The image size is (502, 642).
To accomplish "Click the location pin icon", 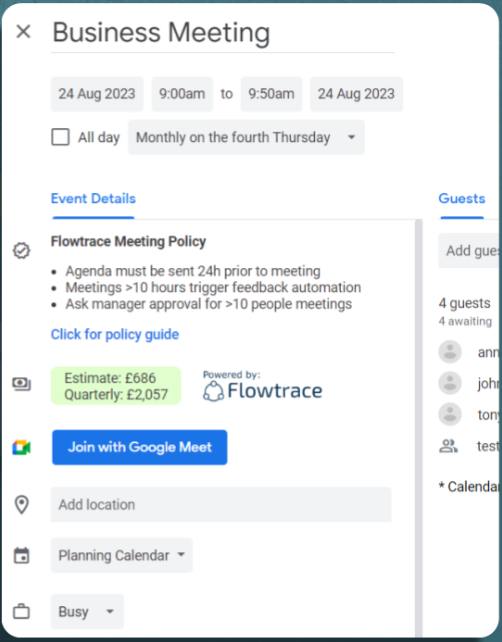I will click(x=21, y=504).
